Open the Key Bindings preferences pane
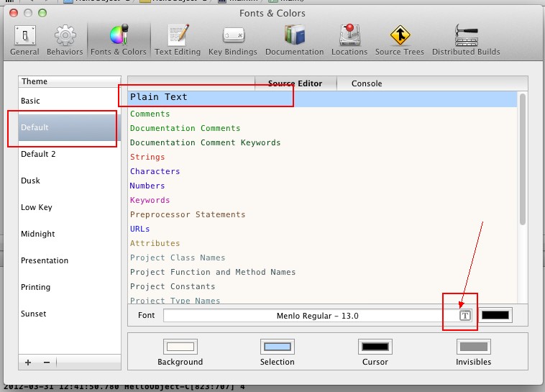The width and height of the screenshot is (545, 392). tap(233, 40)
